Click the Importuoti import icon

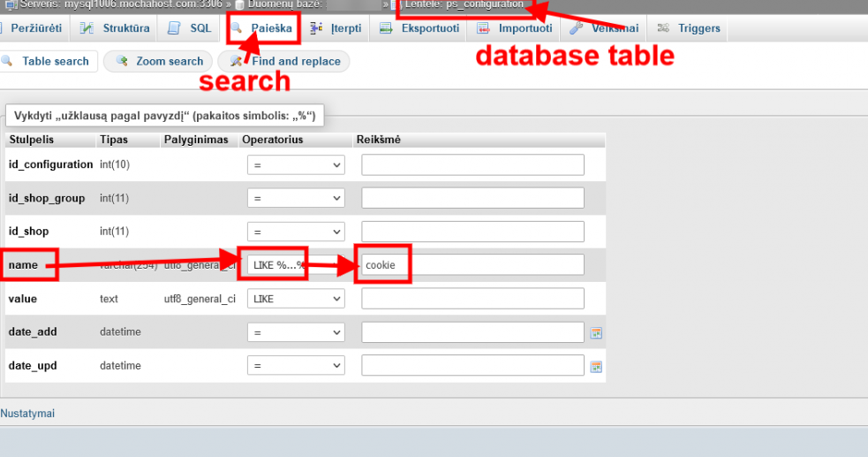[x=483, y=28]
